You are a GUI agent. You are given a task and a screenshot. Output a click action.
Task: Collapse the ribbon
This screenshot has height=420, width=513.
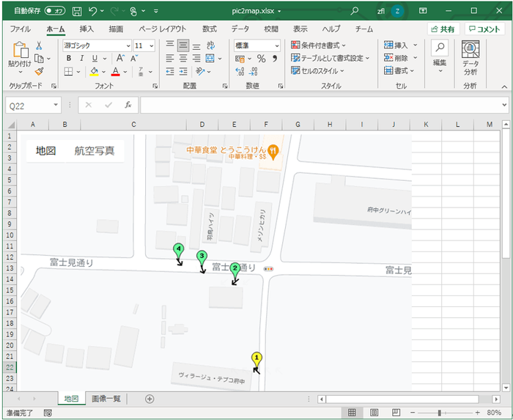[504, 86]
